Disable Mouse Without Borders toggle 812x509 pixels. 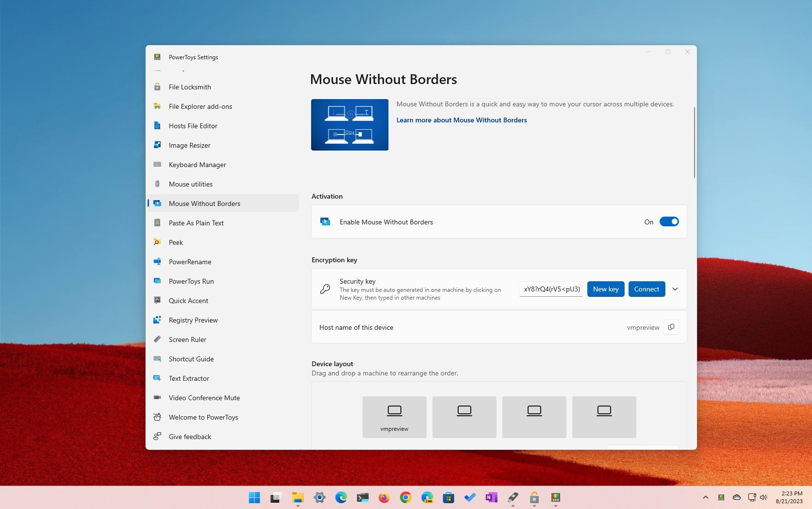pos(669,221)
